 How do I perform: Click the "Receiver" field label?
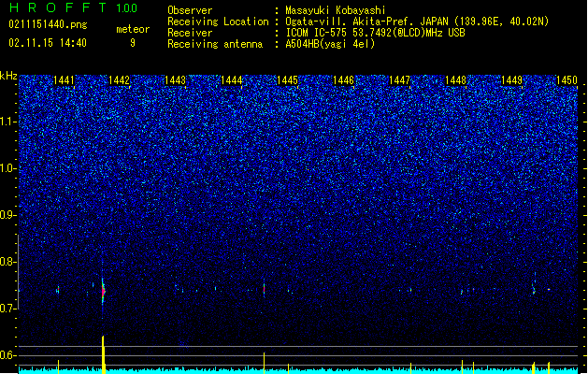(190, 33)
